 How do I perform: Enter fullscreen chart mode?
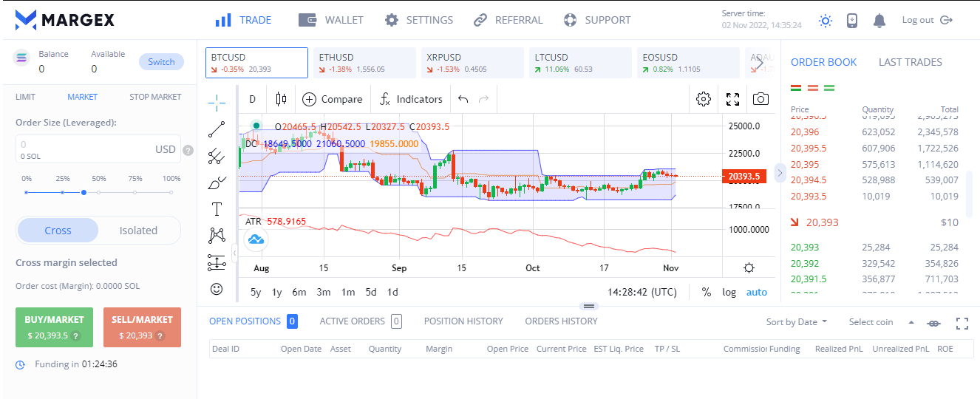pyautogui.click(x=732, y=99)
